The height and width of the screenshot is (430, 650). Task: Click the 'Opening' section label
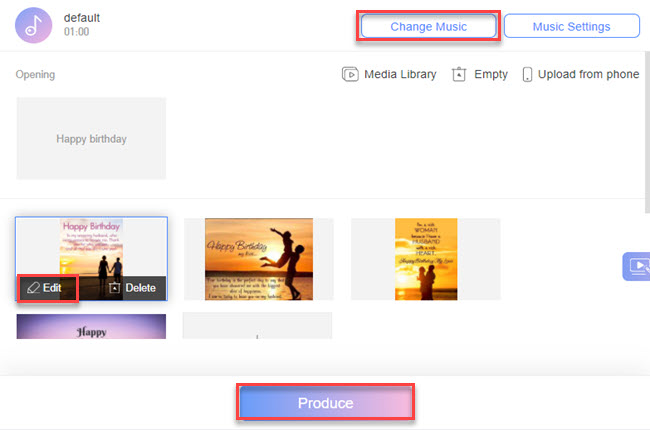[35, 75]
